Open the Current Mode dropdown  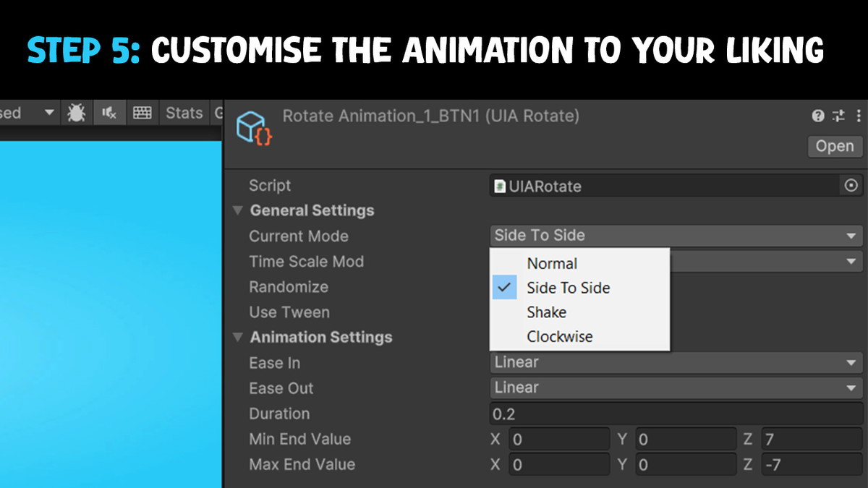coord(676,236)
